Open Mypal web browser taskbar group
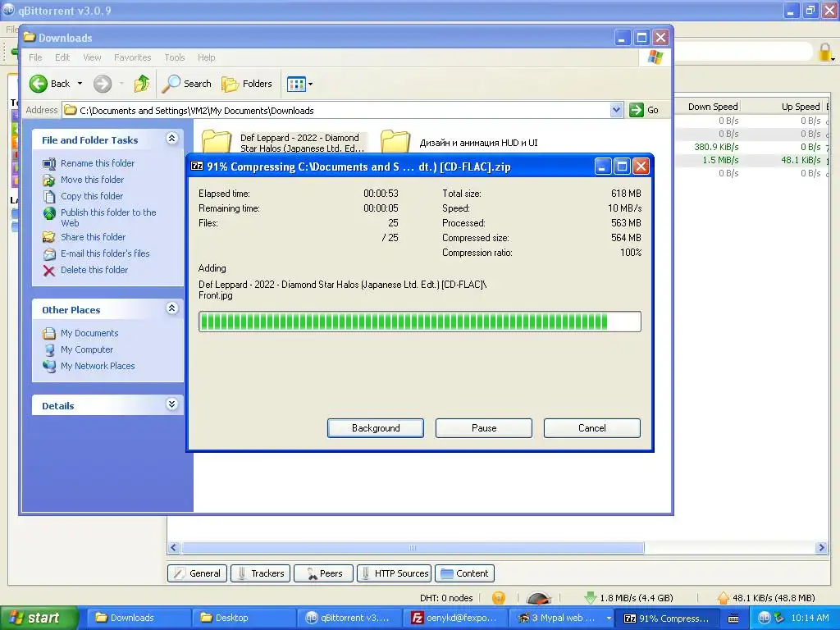Screen dimensions: 840x630 click(563, 618)
